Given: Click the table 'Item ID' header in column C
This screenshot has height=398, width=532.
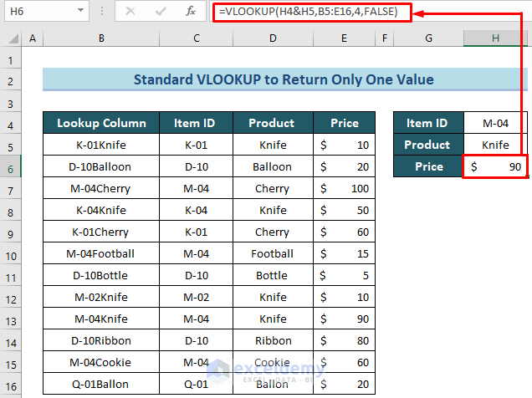Looking at the screenshot, I should [x=196, y=123].
